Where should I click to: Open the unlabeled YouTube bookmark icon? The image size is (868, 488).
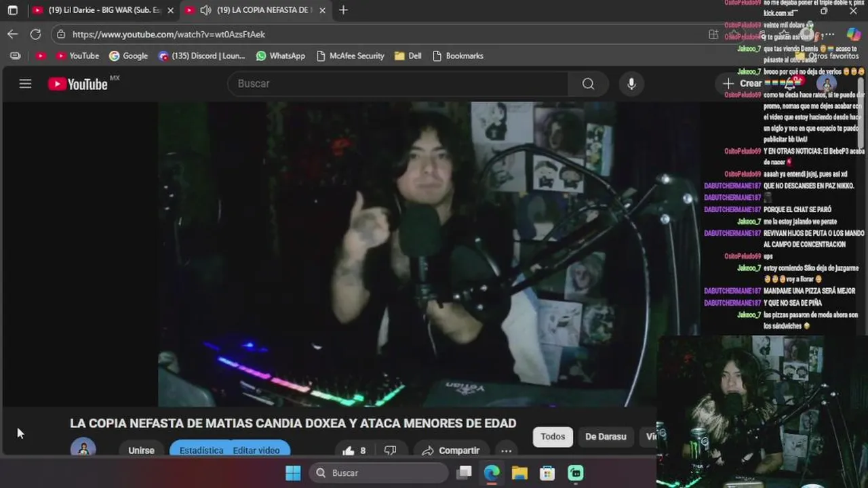point(41,56)
